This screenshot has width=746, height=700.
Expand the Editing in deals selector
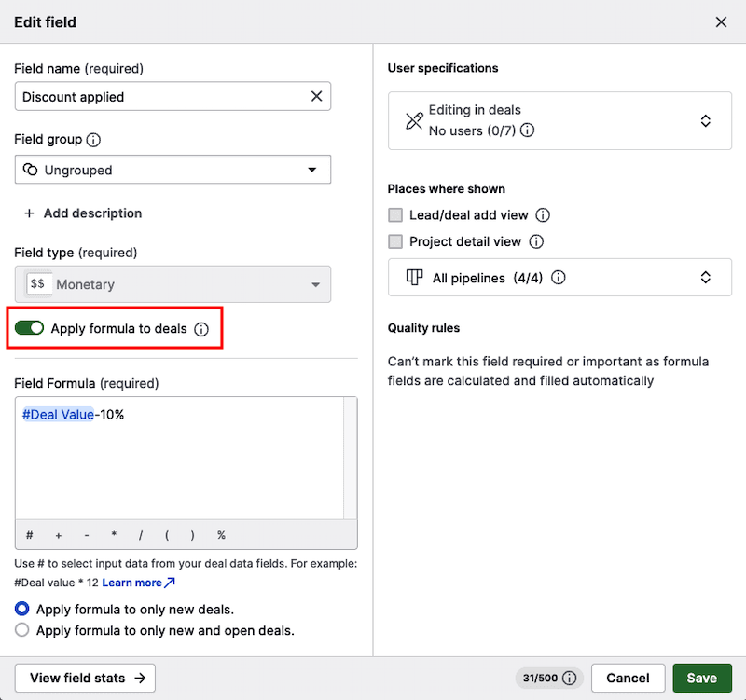point(559,120)
